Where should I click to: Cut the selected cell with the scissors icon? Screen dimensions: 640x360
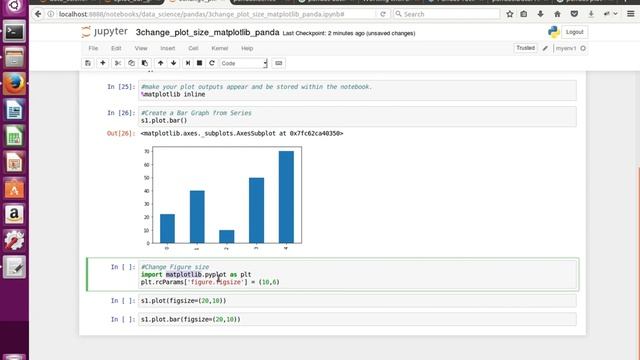coord(118,63)
